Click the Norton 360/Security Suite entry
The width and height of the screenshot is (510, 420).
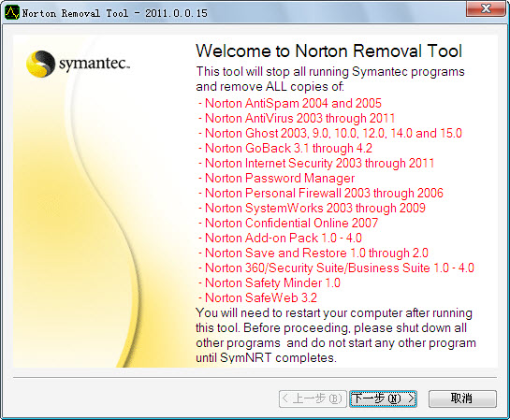(336, 268)
